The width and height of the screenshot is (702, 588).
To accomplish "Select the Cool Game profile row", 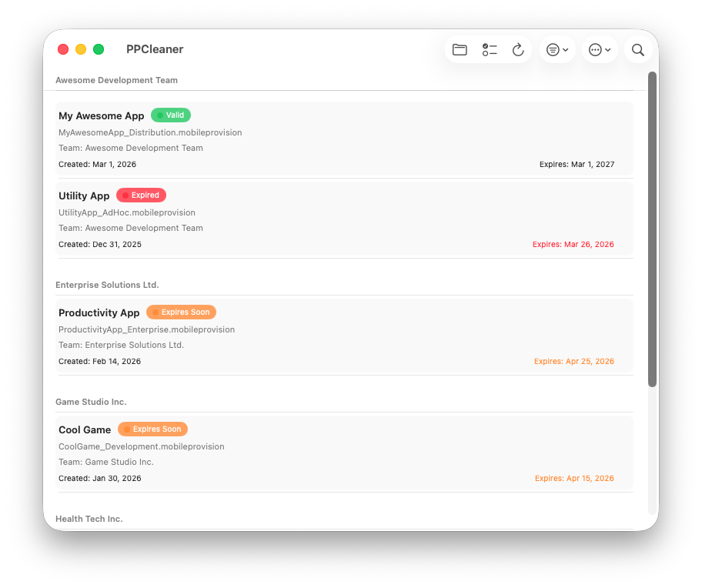I will coord(343,453).
